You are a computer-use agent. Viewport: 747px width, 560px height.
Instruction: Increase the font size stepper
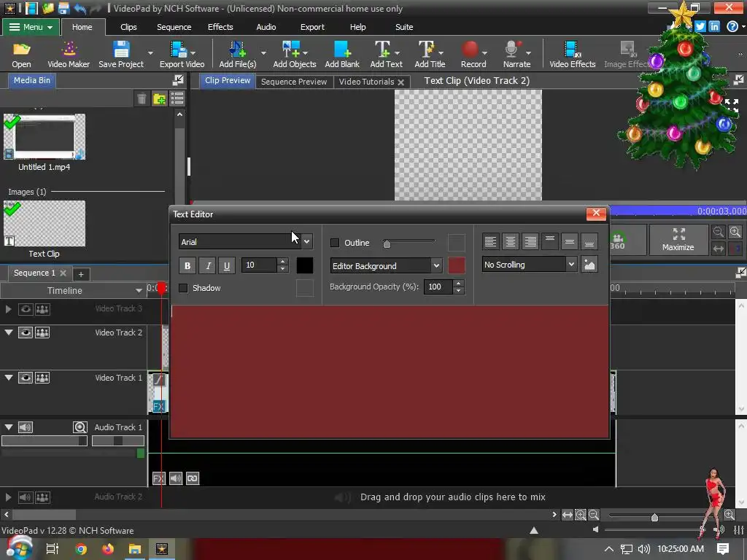pos(282,262)
